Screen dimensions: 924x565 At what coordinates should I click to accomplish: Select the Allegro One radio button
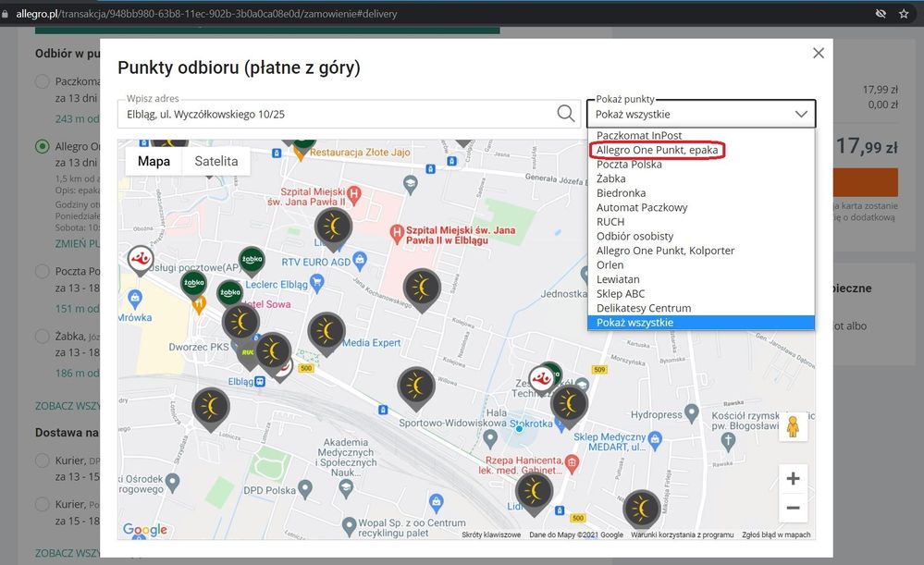43,146
